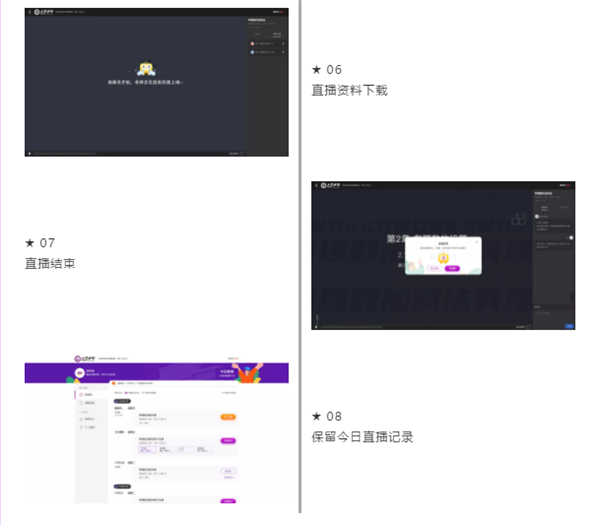Click the mascot icon in the waiting screen
This screenshot has height=525, width=600.
[x=146, y=69]
